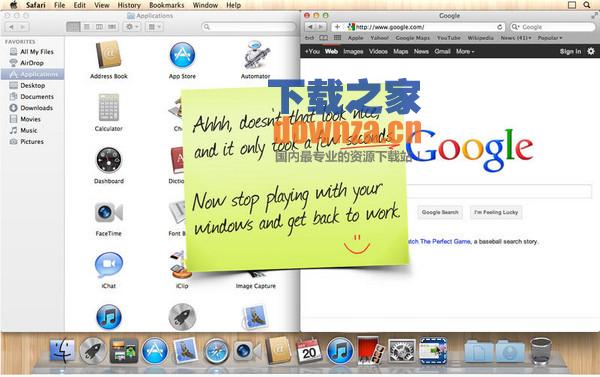Switch Finder to Cover Flow view
The width and height of the screenshot is (600, 377).
coord(112,27)
